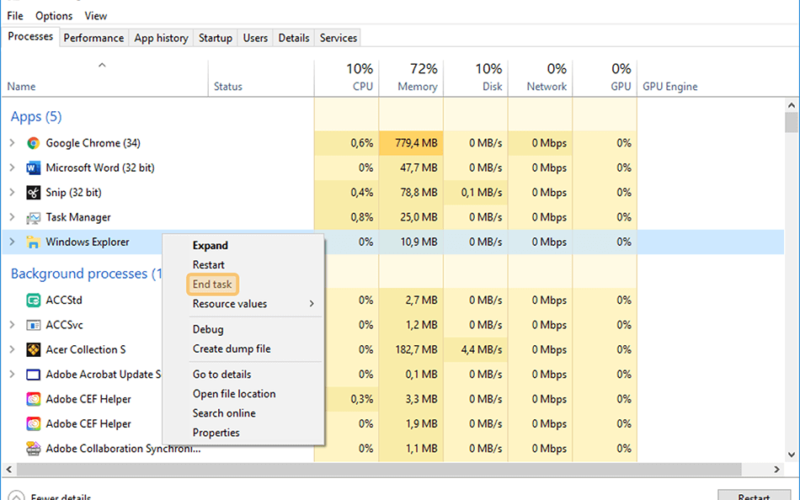
Task: Expand the Adobe Acrobat Update group
Action: pos(12,374)
